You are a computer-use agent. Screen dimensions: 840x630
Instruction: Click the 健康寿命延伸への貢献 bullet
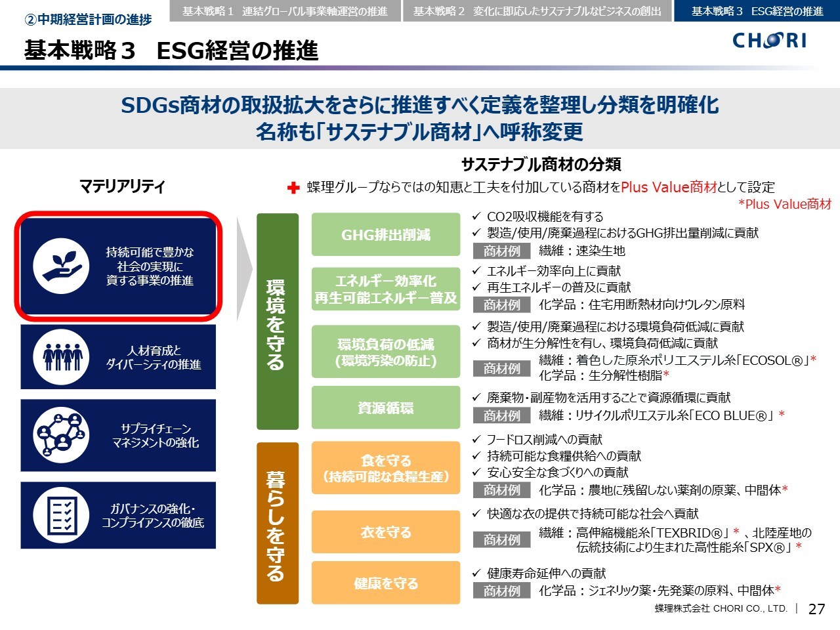(x=539, y=574)
